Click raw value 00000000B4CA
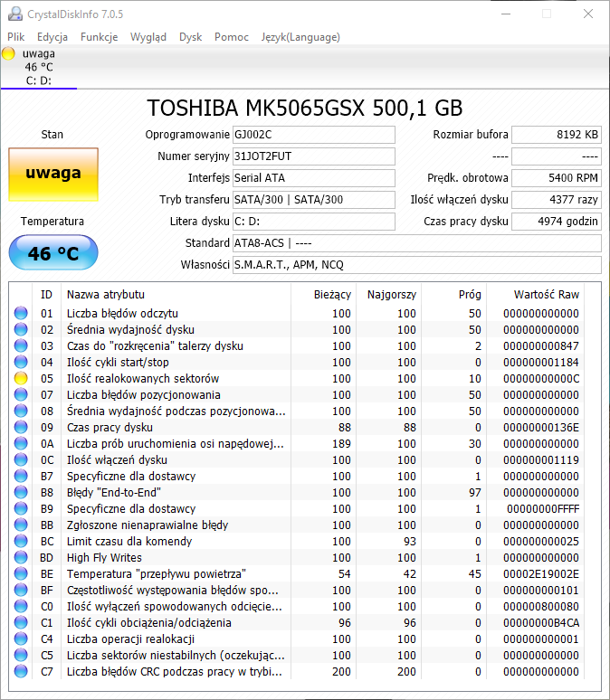 pyautogui.click(x=540, y=623)
